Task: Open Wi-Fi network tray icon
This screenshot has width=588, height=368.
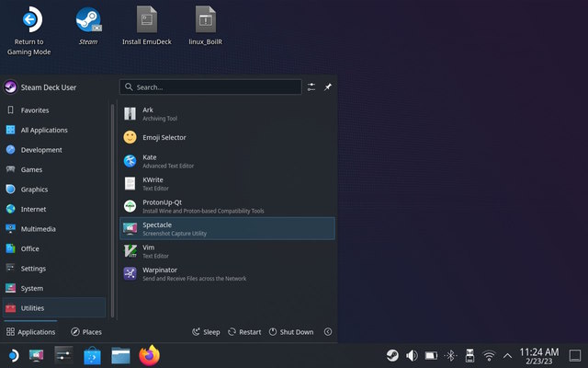Action: (x=489, y=355)
